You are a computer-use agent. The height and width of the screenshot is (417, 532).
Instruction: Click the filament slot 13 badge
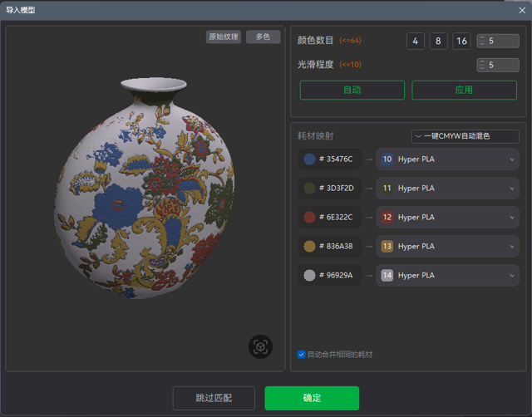pos(387,246)
